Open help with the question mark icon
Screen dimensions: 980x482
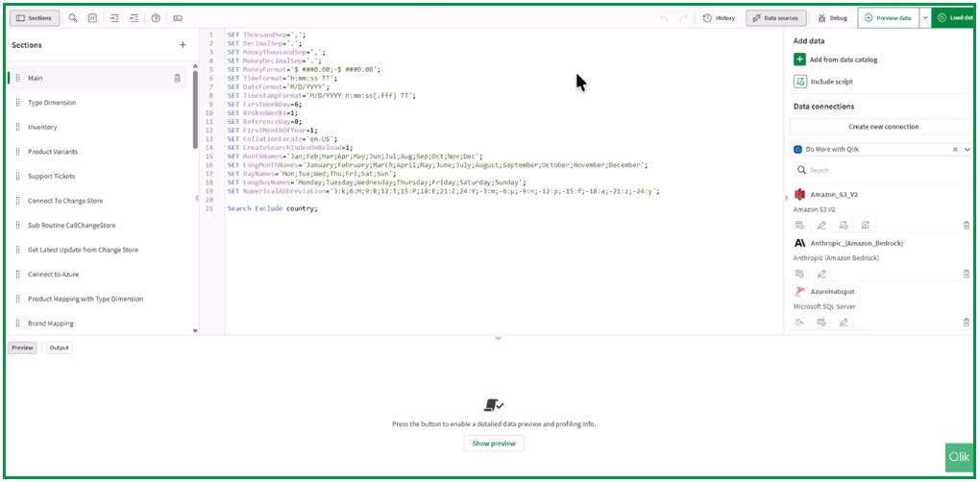(156, 18)
